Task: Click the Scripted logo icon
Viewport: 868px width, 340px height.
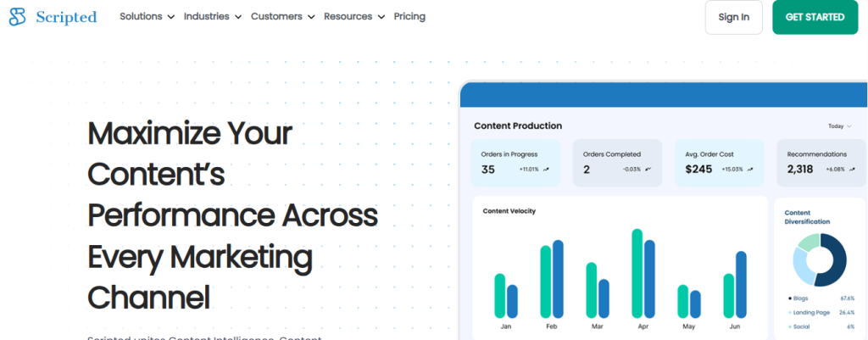Action: (17, 17)
